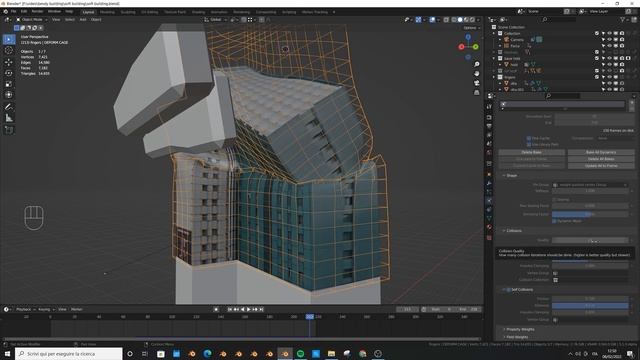Image resolution: width=640 pixels, height=360 pixels.
Task: Toggle the Dynamic Mesh checkbox
Action: 554,221
